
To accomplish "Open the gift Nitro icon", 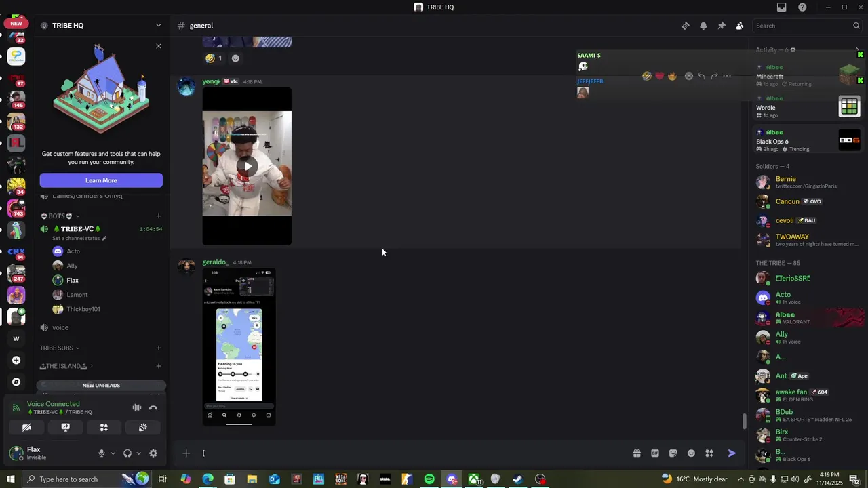I will 637,453.
